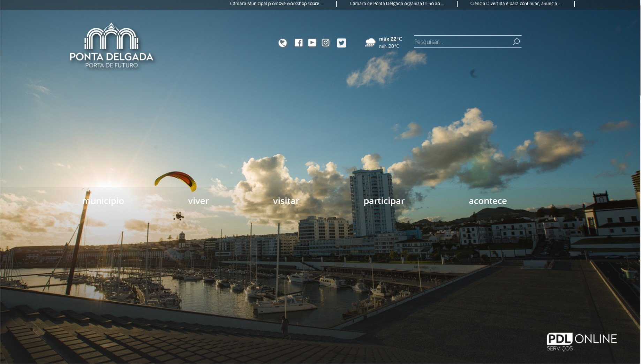
Task: Open the YouTube channel icon
Action: pos(312,43)
